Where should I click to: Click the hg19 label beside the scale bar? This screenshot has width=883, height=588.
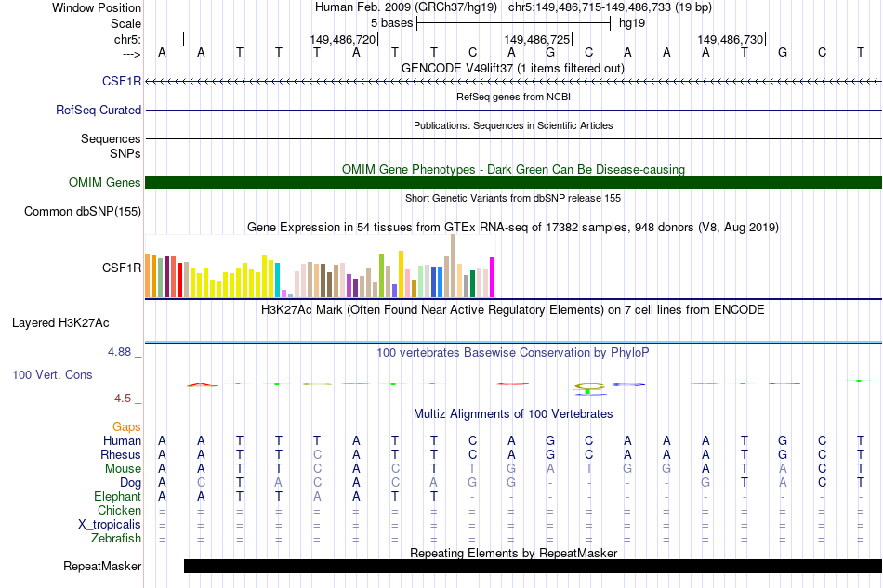point(632,23)
